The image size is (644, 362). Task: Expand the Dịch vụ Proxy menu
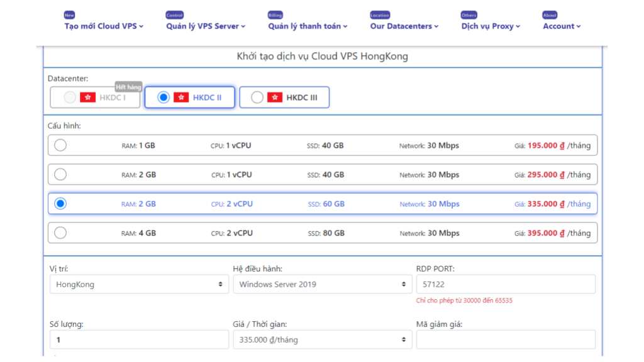(x=491, y=26)
